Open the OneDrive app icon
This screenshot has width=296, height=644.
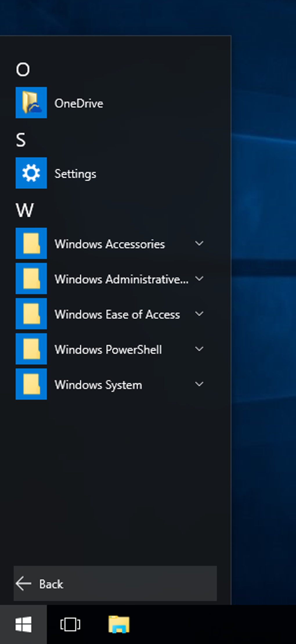pos(31,103)
